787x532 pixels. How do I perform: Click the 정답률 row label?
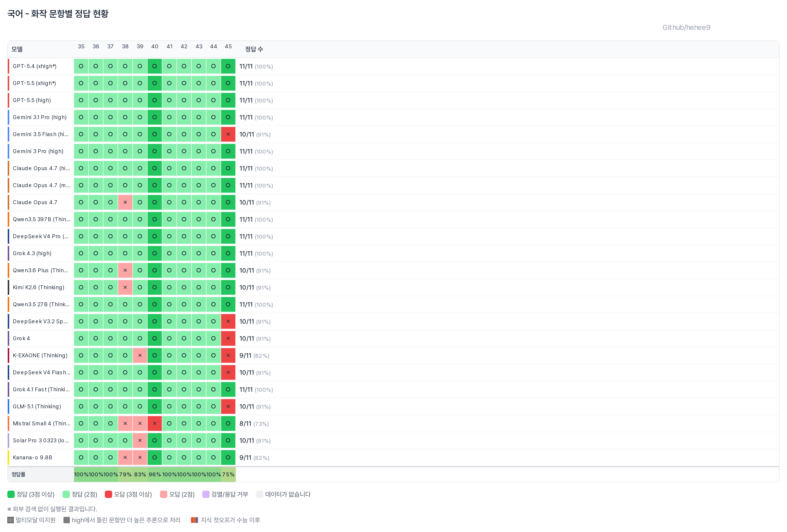[x=19, y=475]
